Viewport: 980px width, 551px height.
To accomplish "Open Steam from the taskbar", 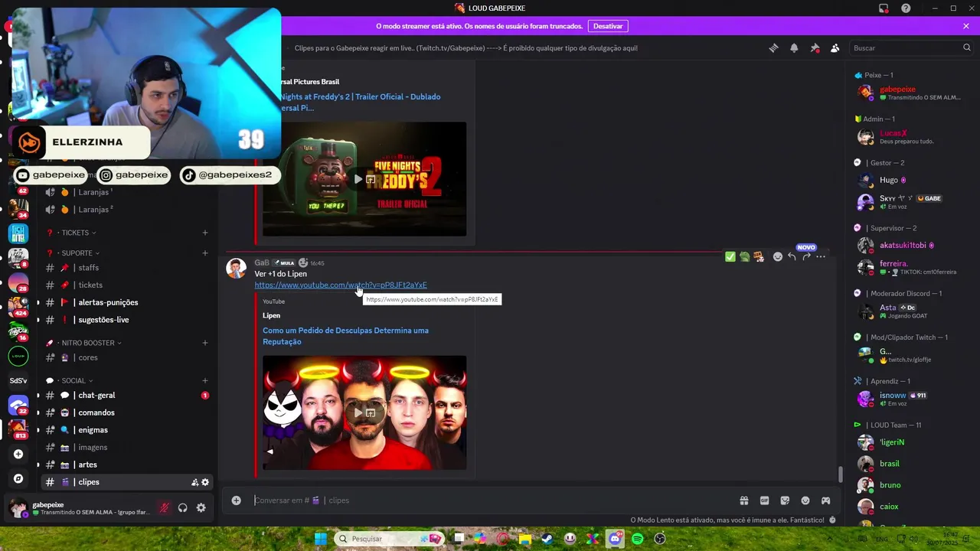I will pyautogui.click(x=547, y=539).
